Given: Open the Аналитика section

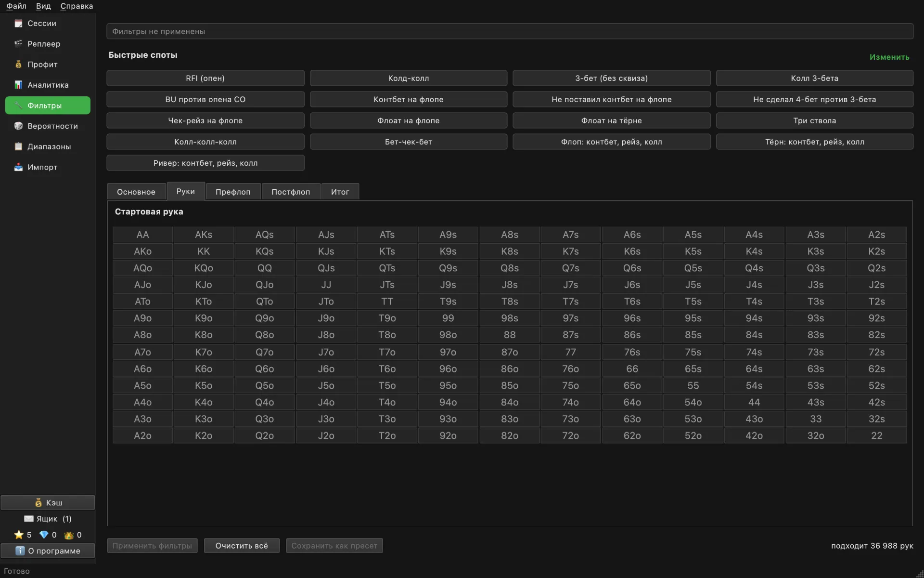Looking at the screenshot, I should tap(48, 85).
